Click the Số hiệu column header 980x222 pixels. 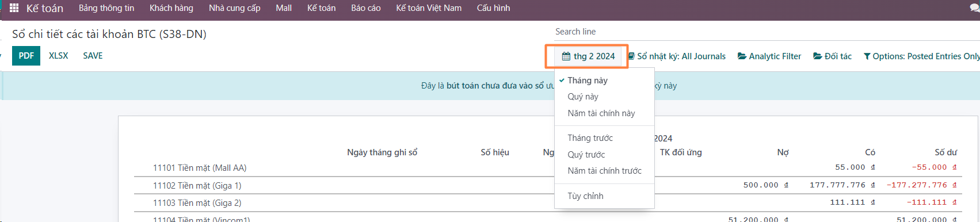coord(495,152)
